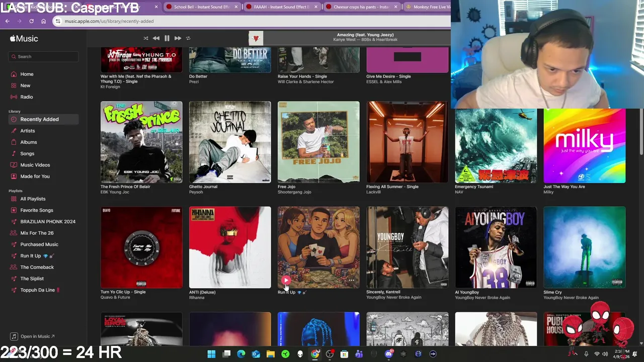Open the Favorite Songs playlist

click(37, 210)
